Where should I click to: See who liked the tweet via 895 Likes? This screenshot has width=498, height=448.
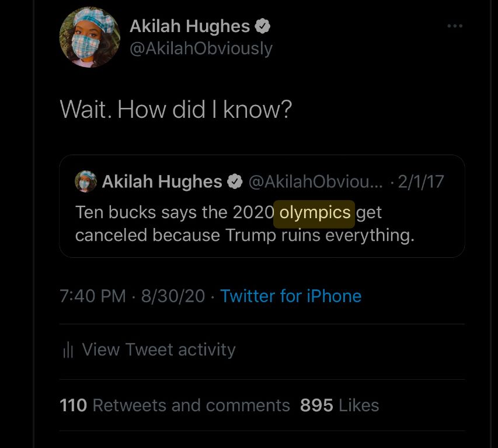point(339,405)
